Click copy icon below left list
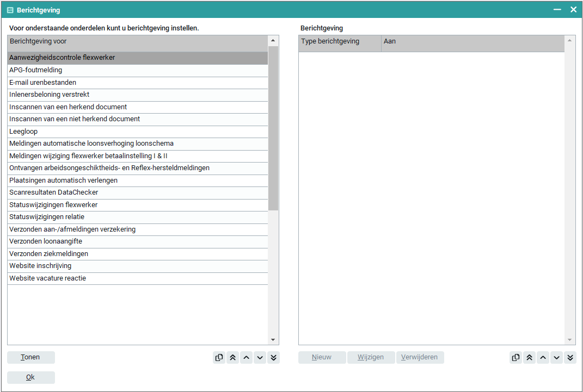The height and width of the screenshot is (392, 583). pyautogui.click(x=219, y=358)
